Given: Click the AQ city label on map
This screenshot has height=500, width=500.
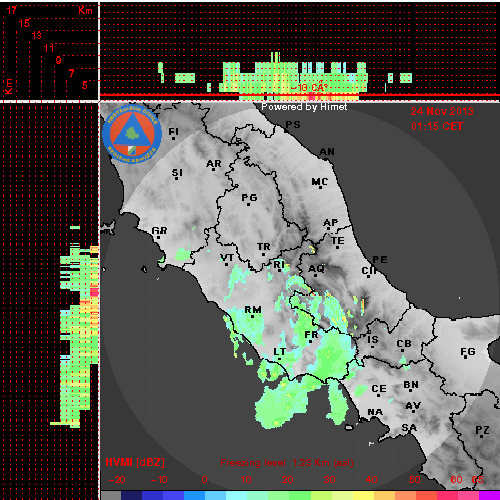Looking at the screenshot, I should pos(316,269).
